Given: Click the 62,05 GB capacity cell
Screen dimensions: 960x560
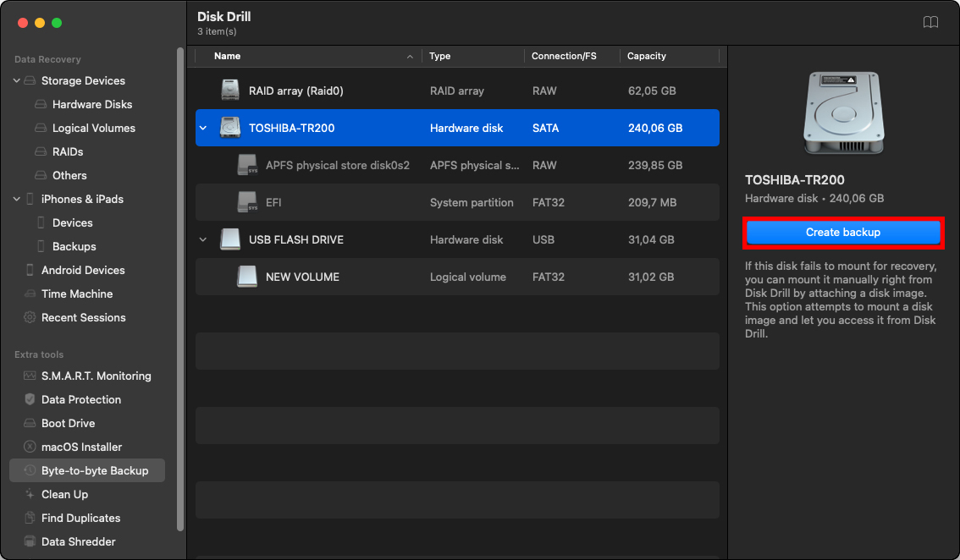Looking at the screenshot, I should [x=652, y=91].
